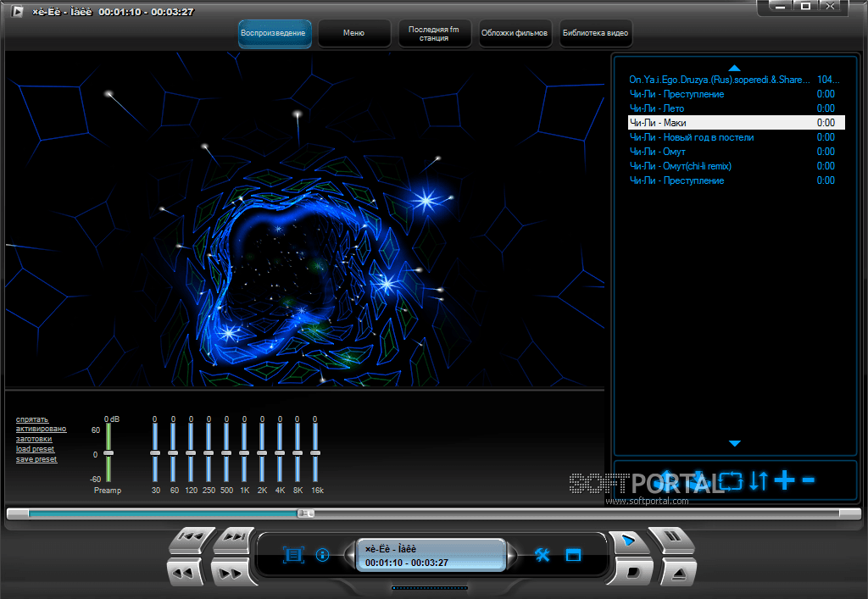Open the Меню tab

[x=353, y=33]
